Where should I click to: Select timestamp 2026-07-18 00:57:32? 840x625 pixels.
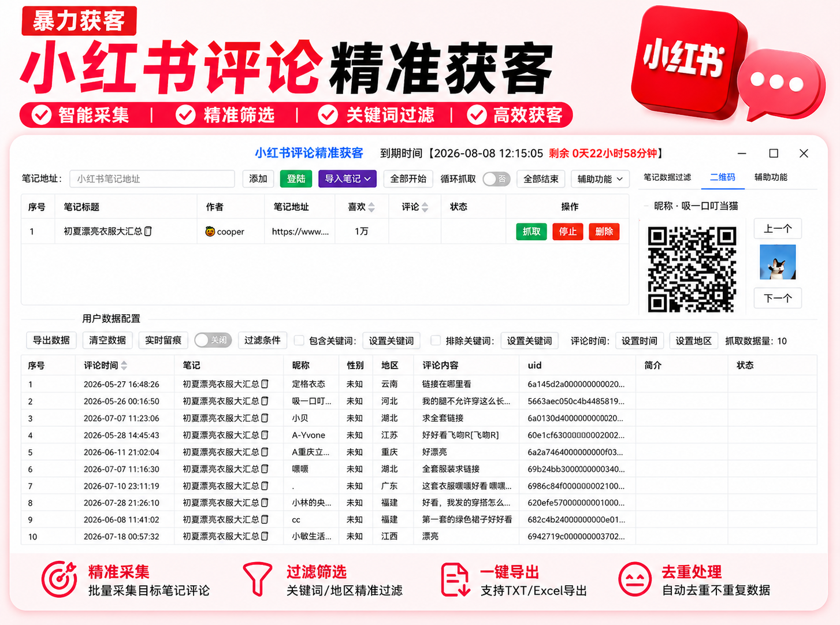pos(121,536)
